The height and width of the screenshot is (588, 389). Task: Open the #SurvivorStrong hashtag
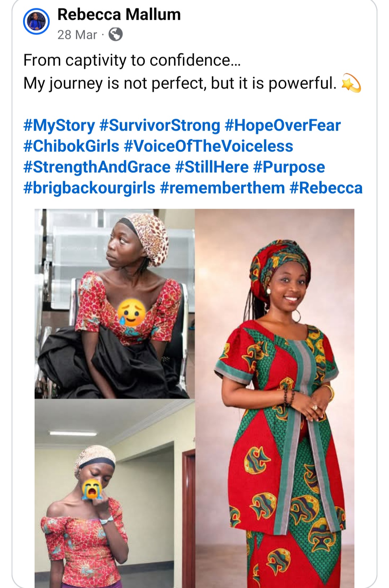pyautogui.click(x=160, y=125)
